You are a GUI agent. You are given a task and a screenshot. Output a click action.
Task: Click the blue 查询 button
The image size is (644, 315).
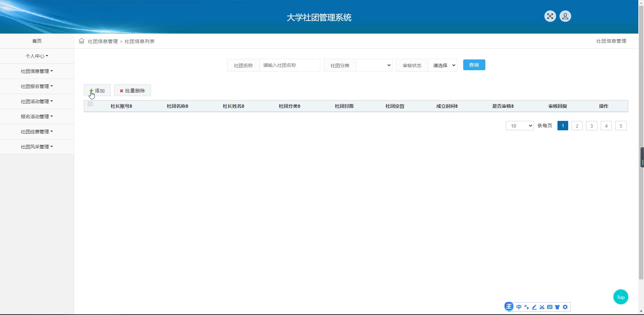pos(474,65)
